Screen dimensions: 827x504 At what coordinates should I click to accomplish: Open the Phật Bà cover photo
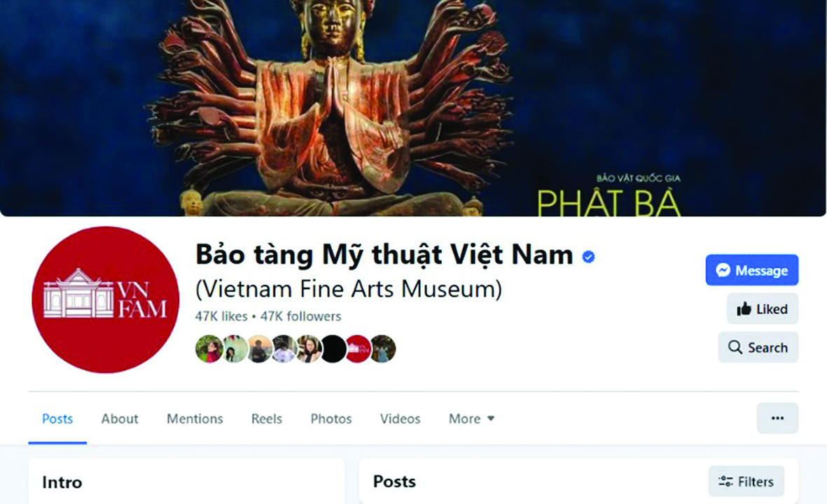[413, 108]
